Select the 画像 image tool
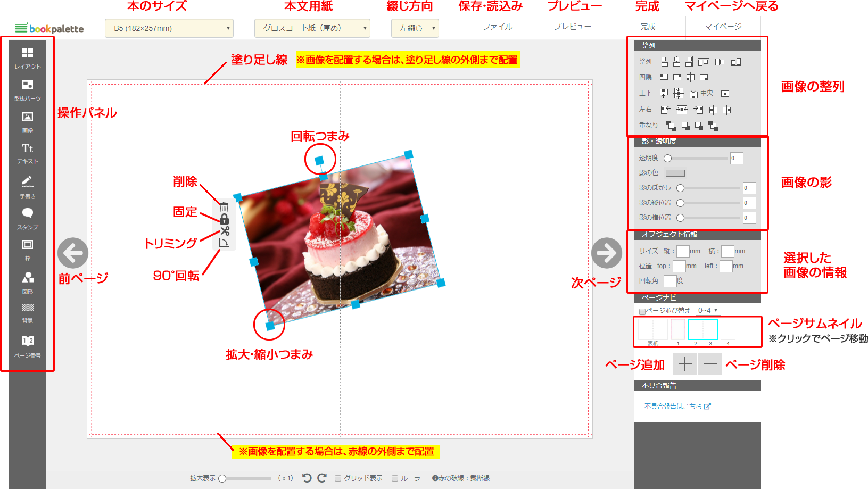 click(28, 122)
